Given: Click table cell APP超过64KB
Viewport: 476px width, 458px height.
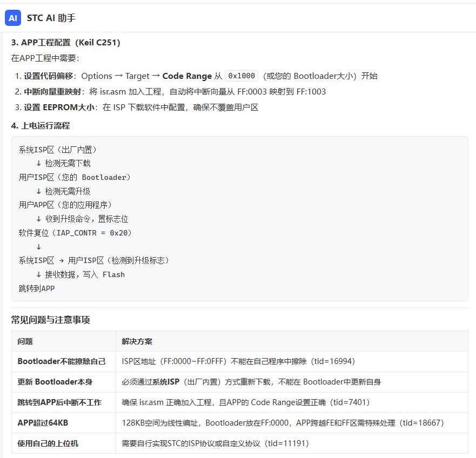Looking at the screenshot, I should [64, 423].
